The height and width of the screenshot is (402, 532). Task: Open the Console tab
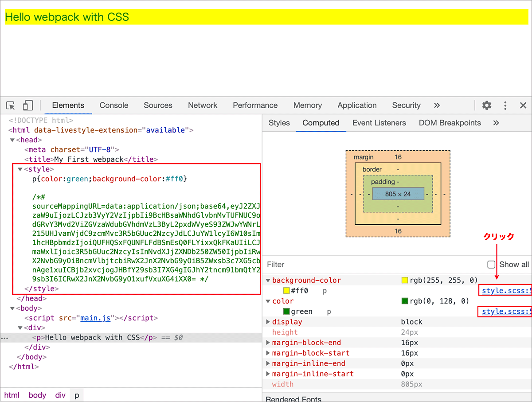pyautogui.click(x=114, y=105)
